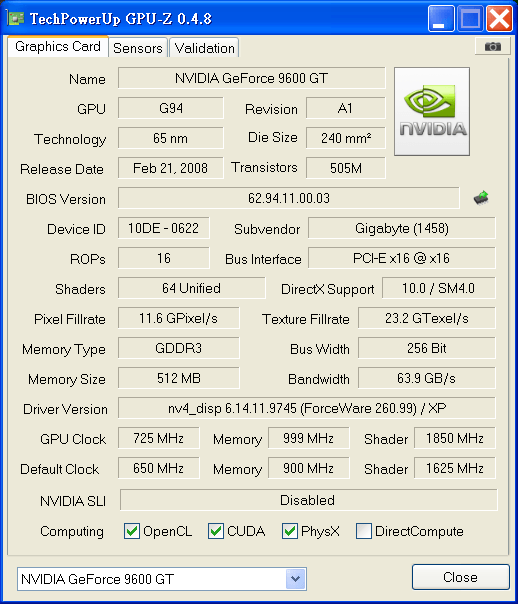Click the BIOS Version label

65,199
